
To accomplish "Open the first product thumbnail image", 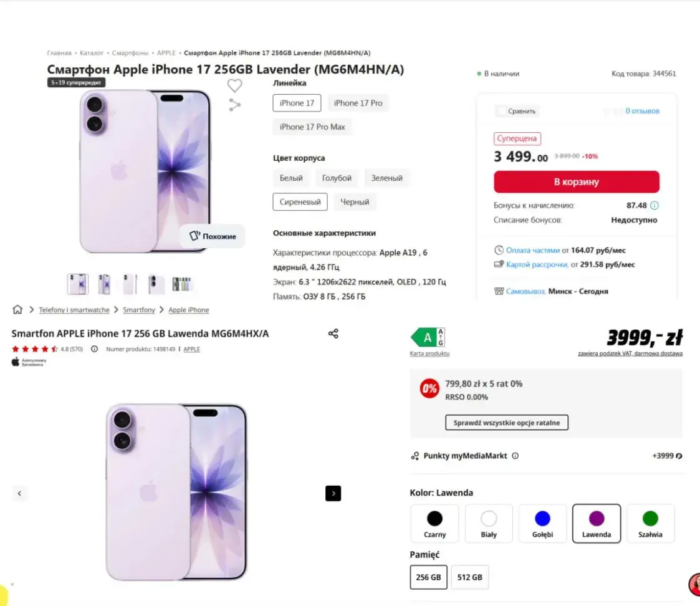I will click(x=78, y=284).
